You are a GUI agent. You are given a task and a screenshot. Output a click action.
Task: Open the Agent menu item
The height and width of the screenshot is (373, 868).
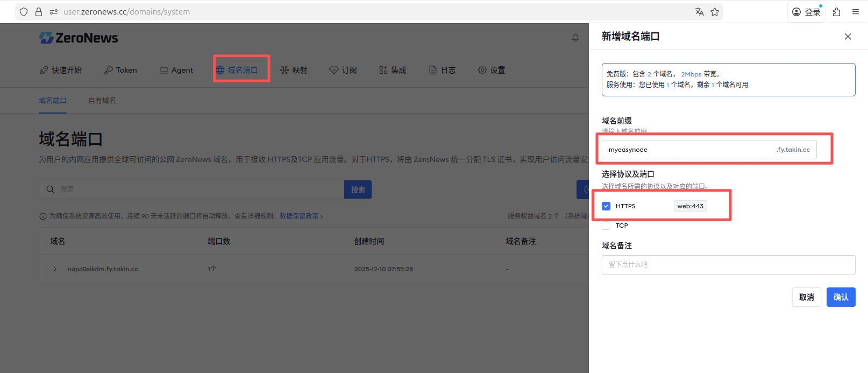(x=176, y=70)
